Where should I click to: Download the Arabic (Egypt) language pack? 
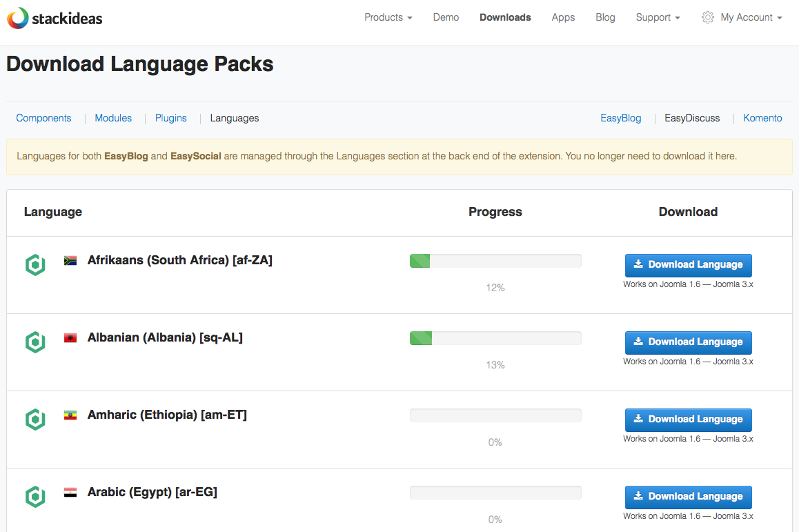[x=688, y=497]
